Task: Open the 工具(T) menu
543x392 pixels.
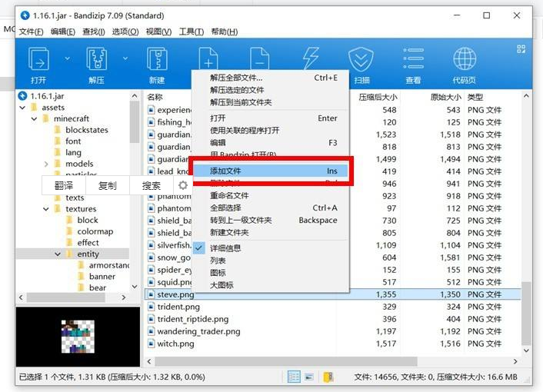Action: [x=192, y=32]
